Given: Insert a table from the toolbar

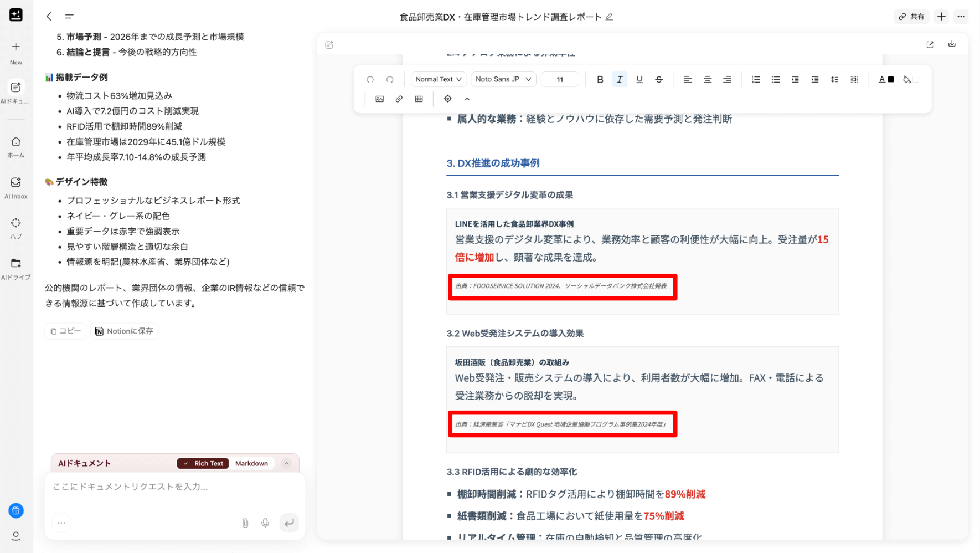Looking at the screenshot, I should pos(419,99).
